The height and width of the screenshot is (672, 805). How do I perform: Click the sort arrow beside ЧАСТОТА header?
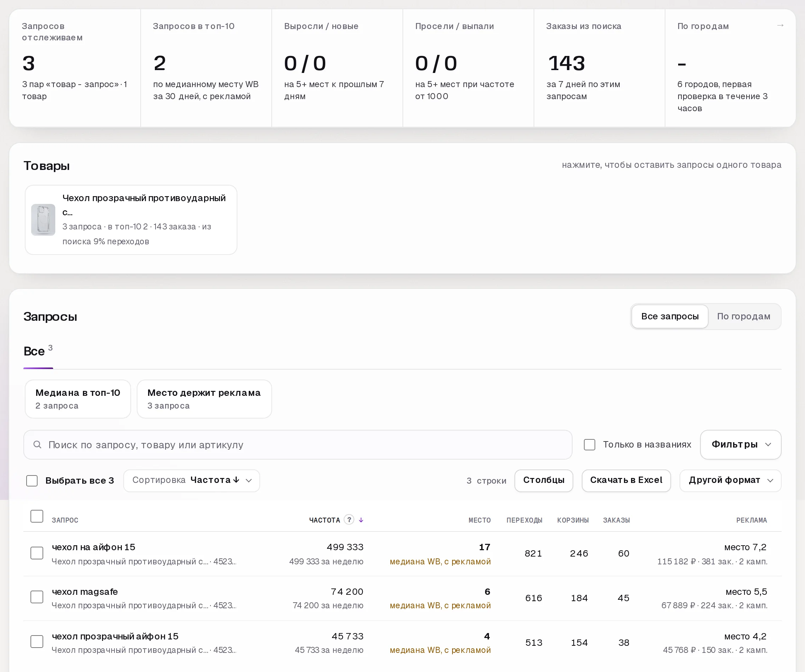coord(361,520)
